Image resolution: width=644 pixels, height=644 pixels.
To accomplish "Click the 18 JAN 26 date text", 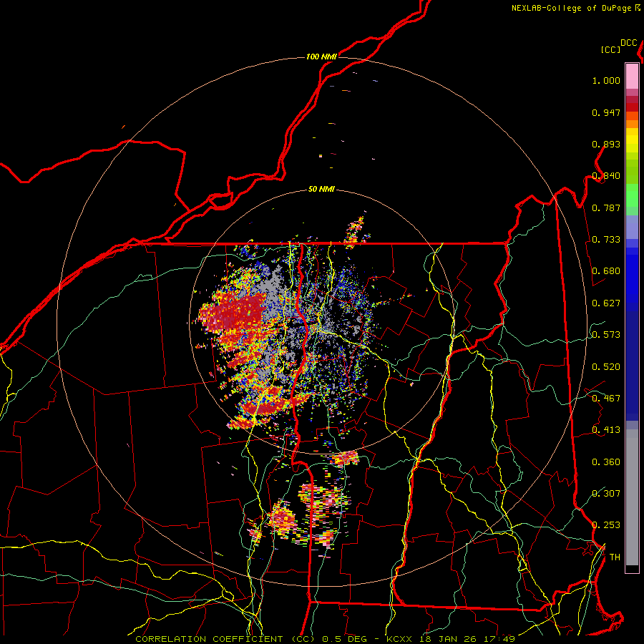I will tap(448, 639).
